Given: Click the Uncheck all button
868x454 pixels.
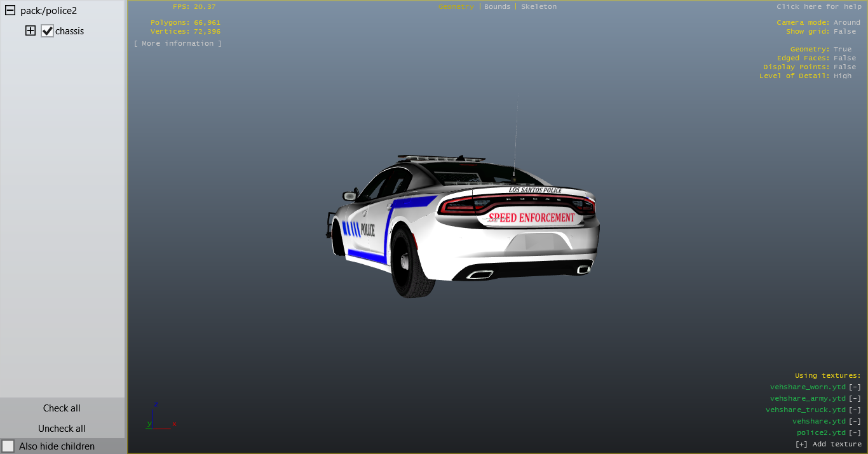Looking at the screenshot, I should pyautogui.click(x=62, y=429).
